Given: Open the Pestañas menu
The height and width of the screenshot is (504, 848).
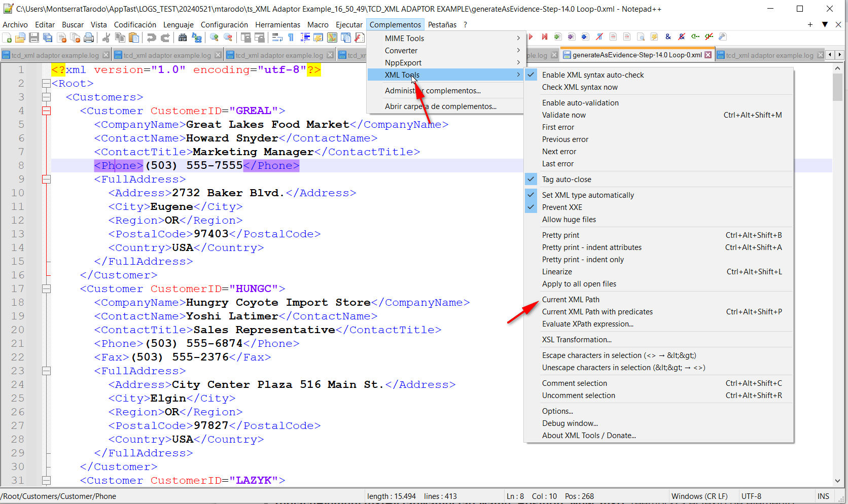Looking at the screenshot, I should coord(442,24).
